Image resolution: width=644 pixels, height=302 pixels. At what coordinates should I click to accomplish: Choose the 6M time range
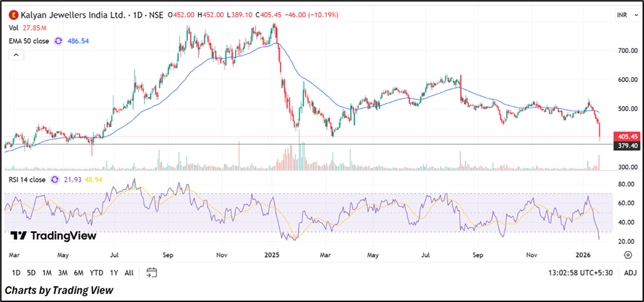click(x=79, y=273)
